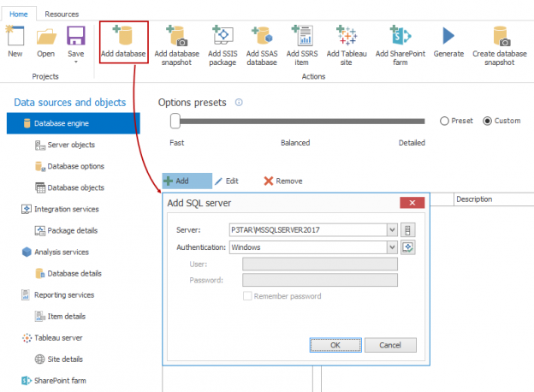
Task: Click the Edit pencil button
Action: pyautogui.click(x=227, y=181)
